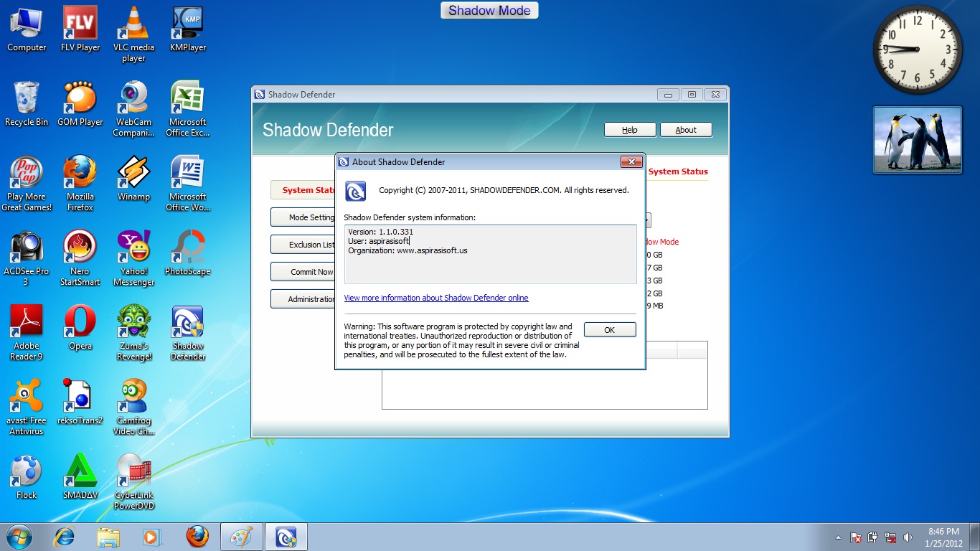The height and width of the screenshot is (551, 980).
Task: Launch VLC media player shortcut
Action: click(x=133, y=34)
